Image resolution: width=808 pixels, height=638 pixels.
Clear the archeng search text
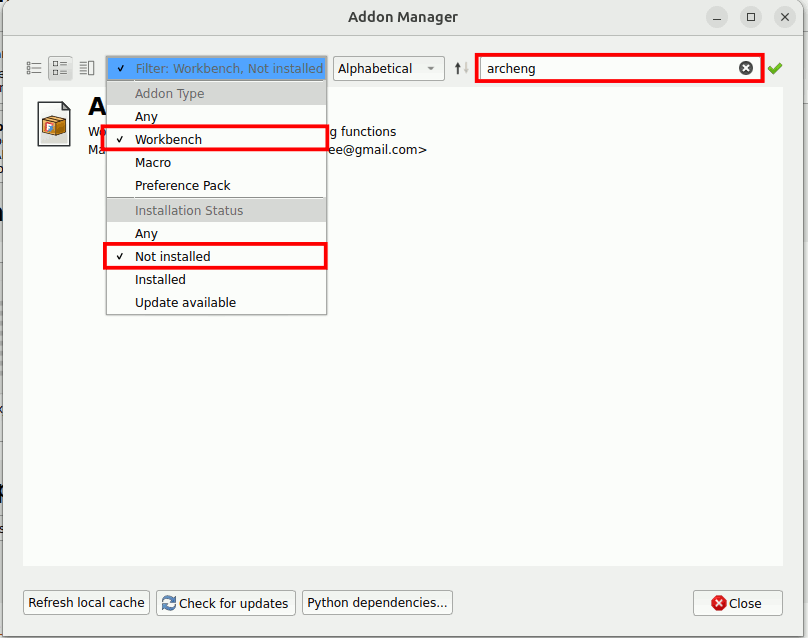pos(746,68)
